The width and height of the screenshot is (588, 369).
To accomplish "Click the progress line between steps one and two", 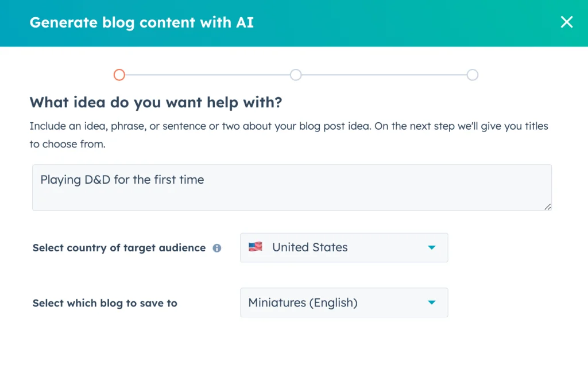I will tap(207, 75).
